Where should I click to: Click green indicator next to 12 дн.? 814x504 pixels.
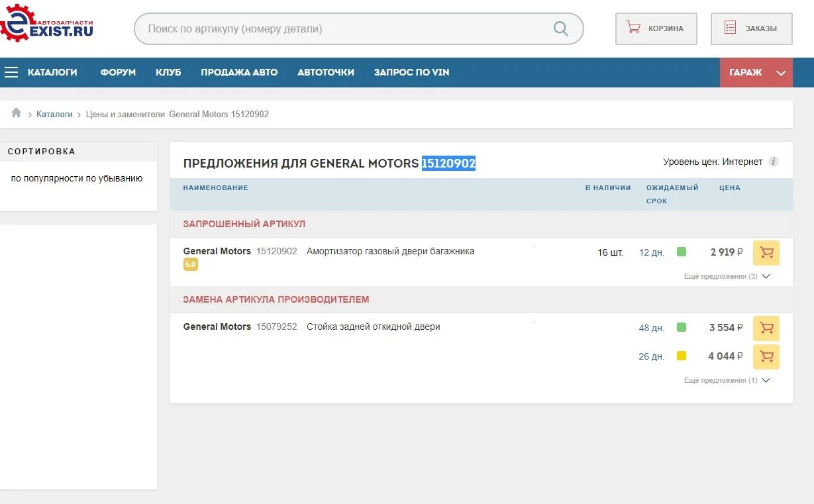point(682,252)
